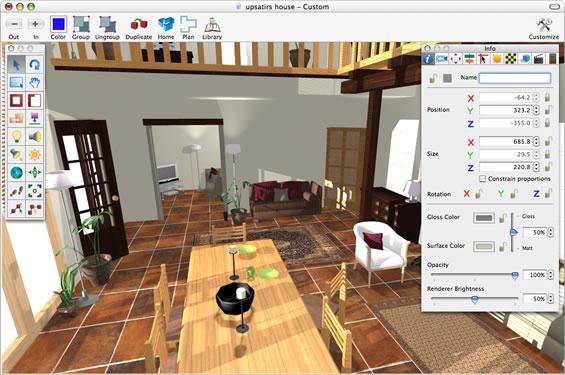Open the Info tab with i icon

tap(428, 59)
